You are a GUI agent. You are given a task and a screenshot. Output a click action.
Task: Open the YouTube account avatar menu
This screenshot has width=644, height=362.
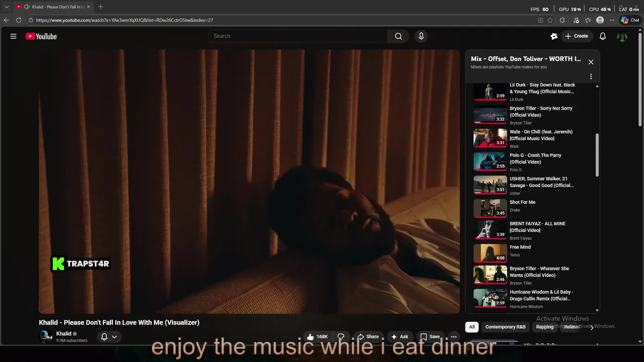click(x=622, y=36)
